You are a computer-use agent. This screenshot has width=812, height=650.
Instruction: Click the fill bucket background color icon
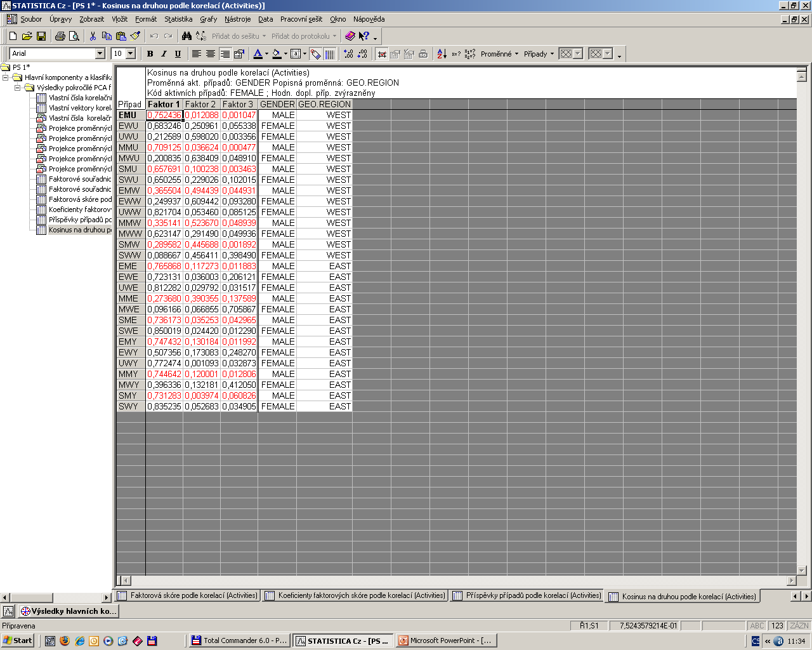coord(277,54)
